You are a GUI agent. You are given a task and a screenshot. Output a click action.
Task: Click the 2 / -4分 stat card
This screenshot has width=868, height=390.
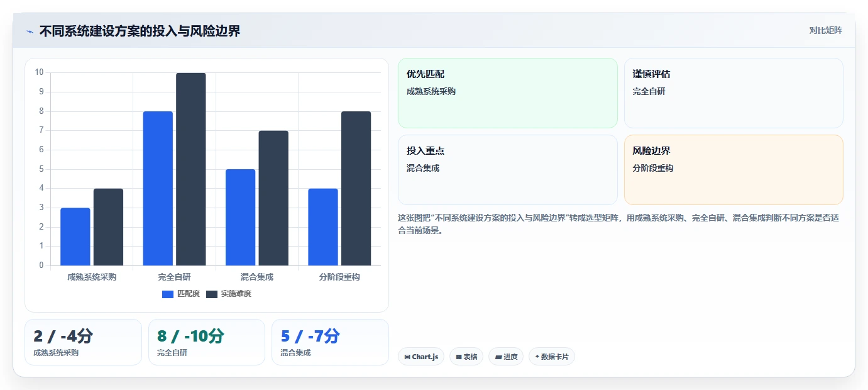point(83,342)
